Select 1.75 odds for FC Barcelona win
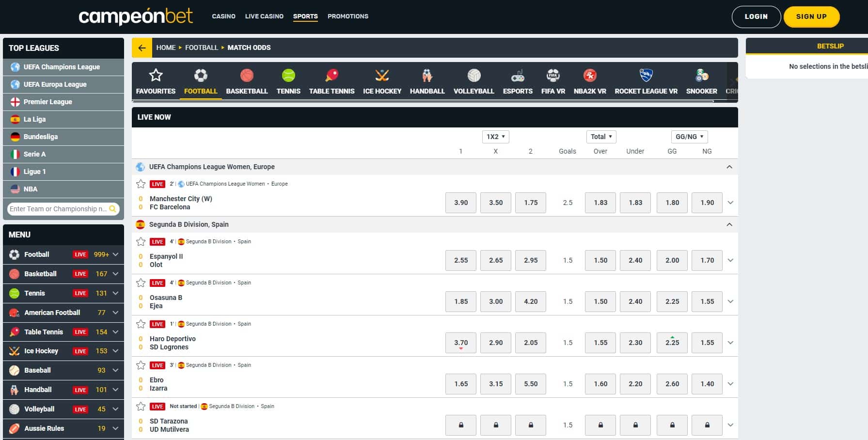 tap(531, 203)
